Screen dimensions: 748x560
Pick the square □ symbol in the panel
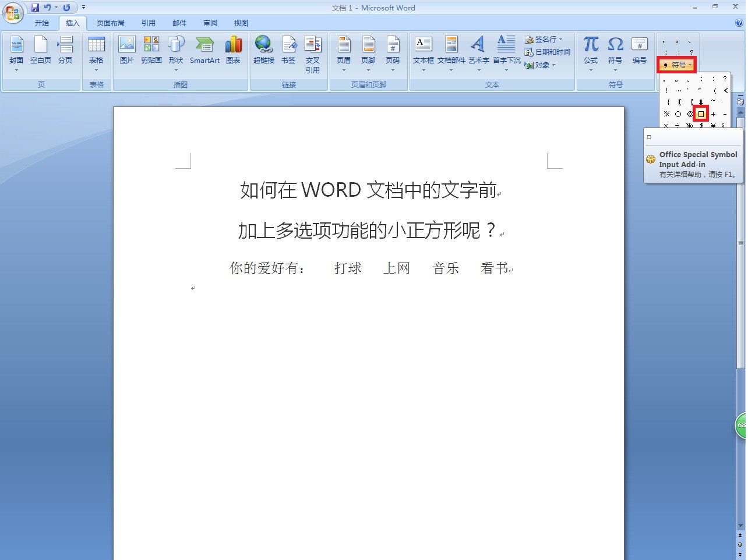(701, 114)
